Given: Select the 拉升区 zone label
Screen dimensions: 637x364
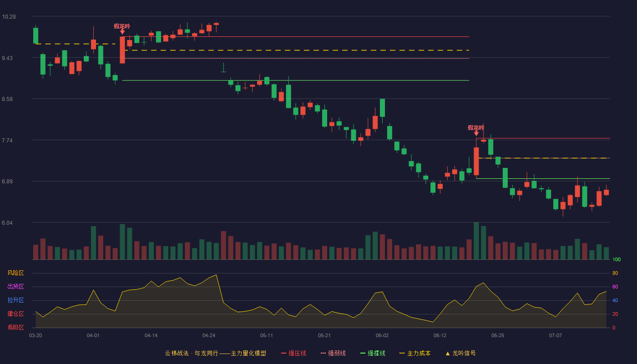Looking at the screenshot, I should click(15, 300).
